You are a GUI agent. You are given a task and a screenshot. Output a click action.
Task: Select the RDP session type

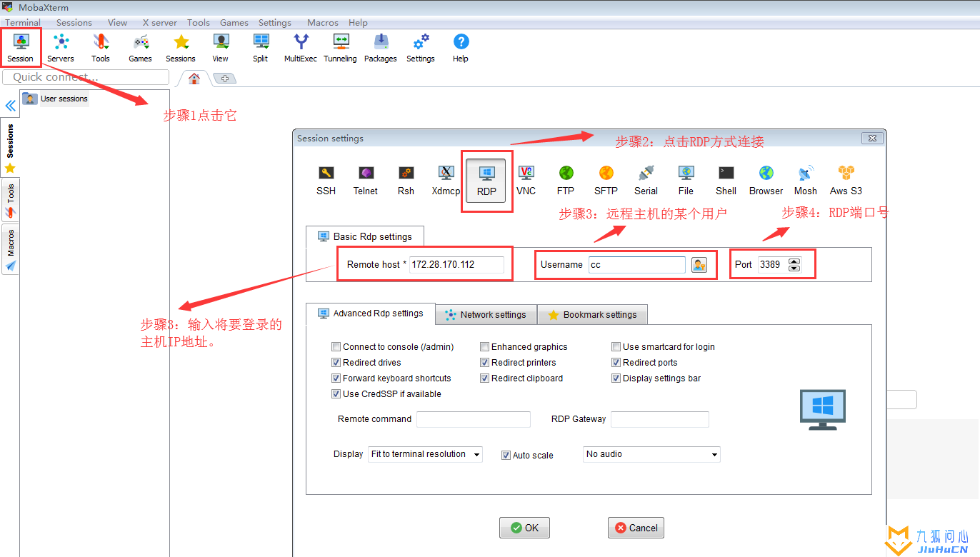(486, 181)
